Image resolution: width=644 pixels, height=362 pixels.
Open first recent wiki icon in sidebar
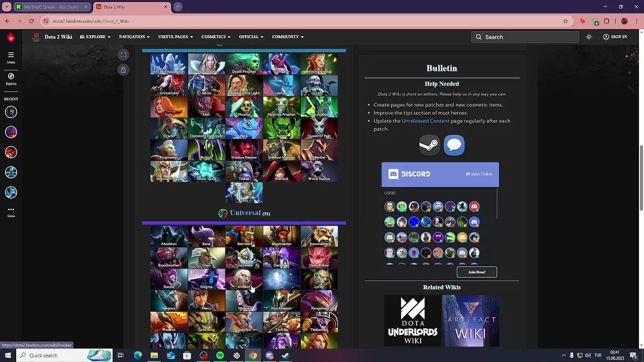pos(11,112)
